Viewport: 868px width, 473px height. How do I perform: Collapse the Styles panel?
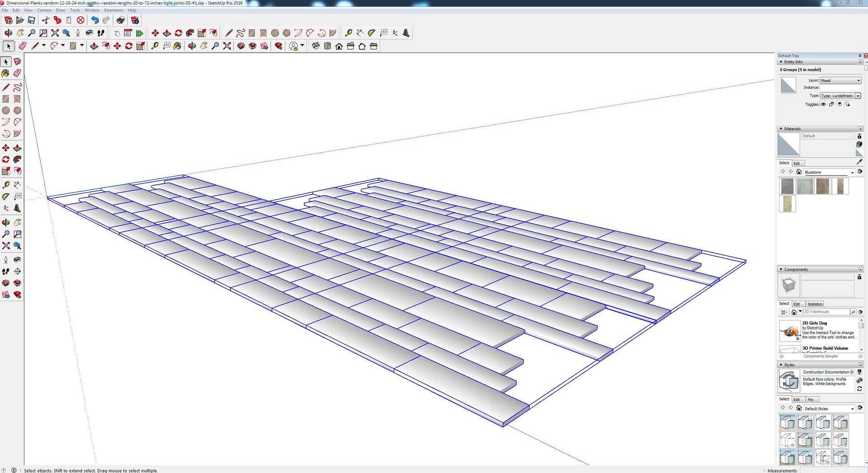coord(781,365)
